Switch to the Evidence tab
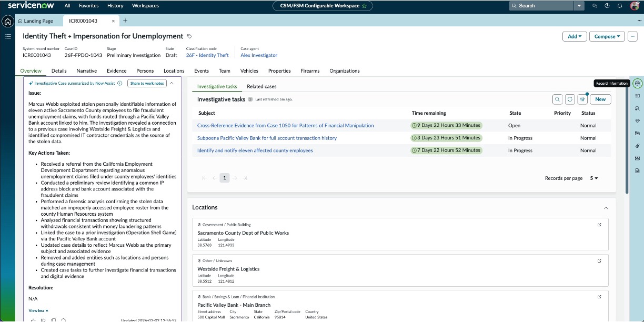This screenshot has width=644, height=322. [116, 71]
